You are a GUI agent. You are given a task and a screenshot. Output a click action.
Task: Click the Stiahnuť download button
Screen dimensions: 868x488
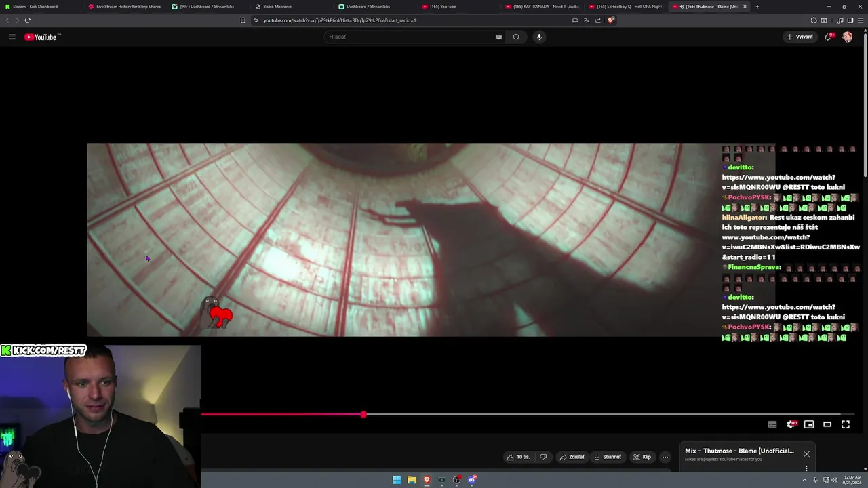click(x=608, y=457)
